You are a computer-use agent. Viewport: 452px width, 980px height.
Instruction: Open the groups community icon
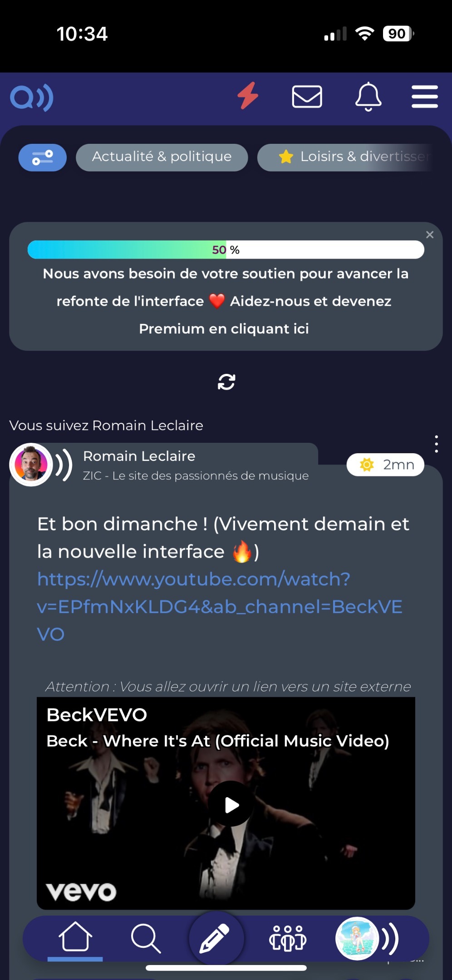(287, 938)
